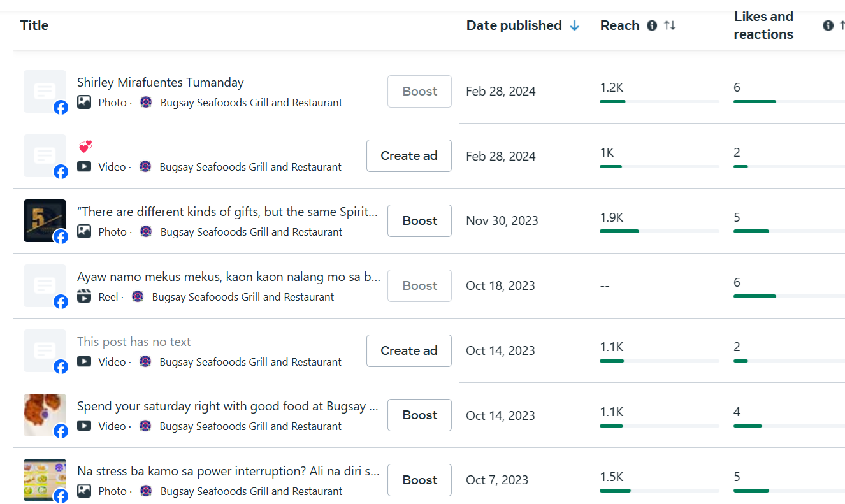Click Reach column info icon
This screenshot has height=504, width=845.
coord(652,25)
